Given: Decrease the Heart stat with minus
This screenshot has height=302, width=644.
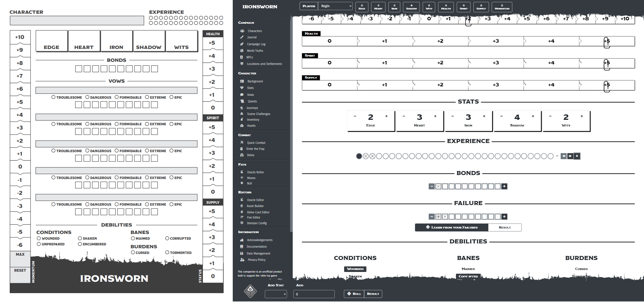Looking at the screenshot, I should click(404, 116).
